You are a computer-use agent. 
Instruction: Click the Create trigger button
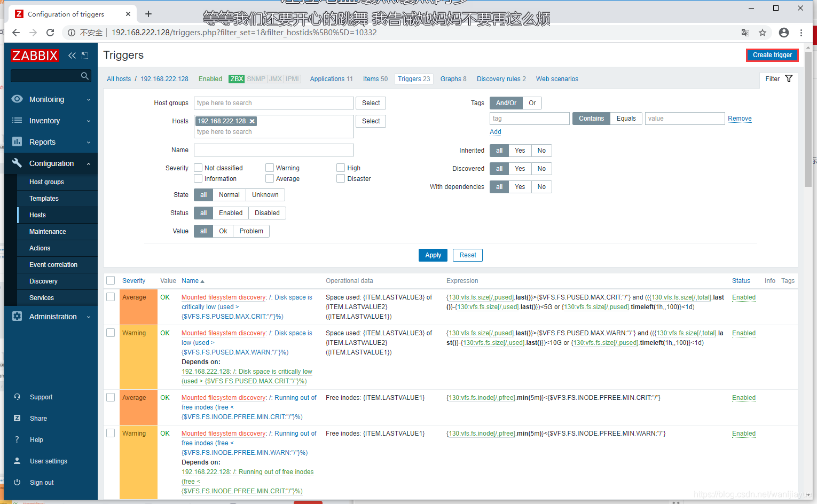(772, 55)
